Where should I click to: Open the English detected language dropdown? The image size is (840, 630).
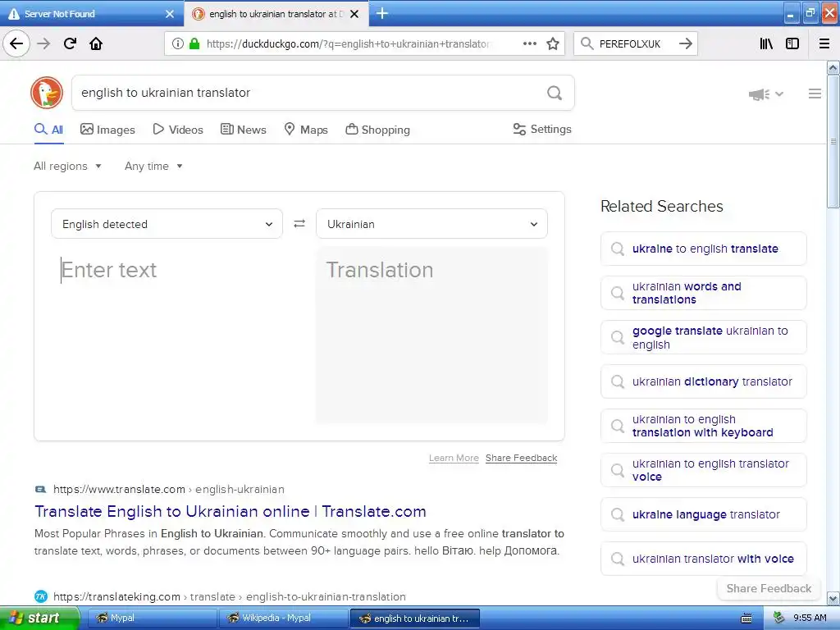(x=167, y=223)
